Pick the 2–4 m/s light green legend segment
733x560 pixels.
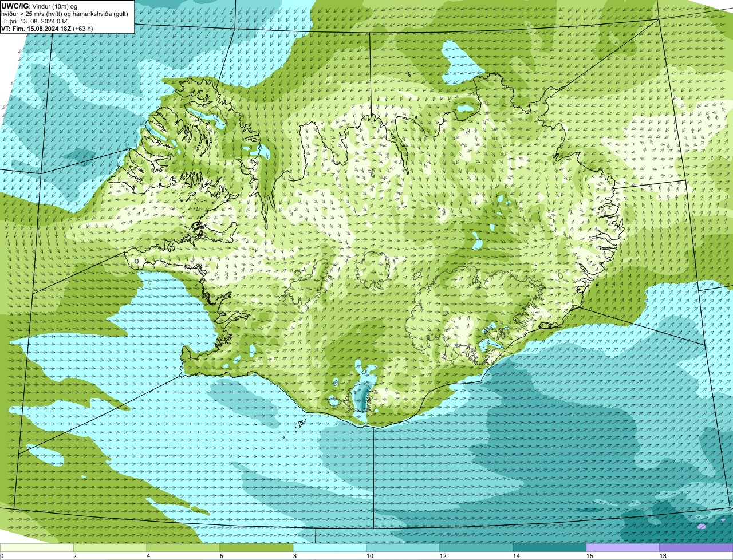pos(110,548)
